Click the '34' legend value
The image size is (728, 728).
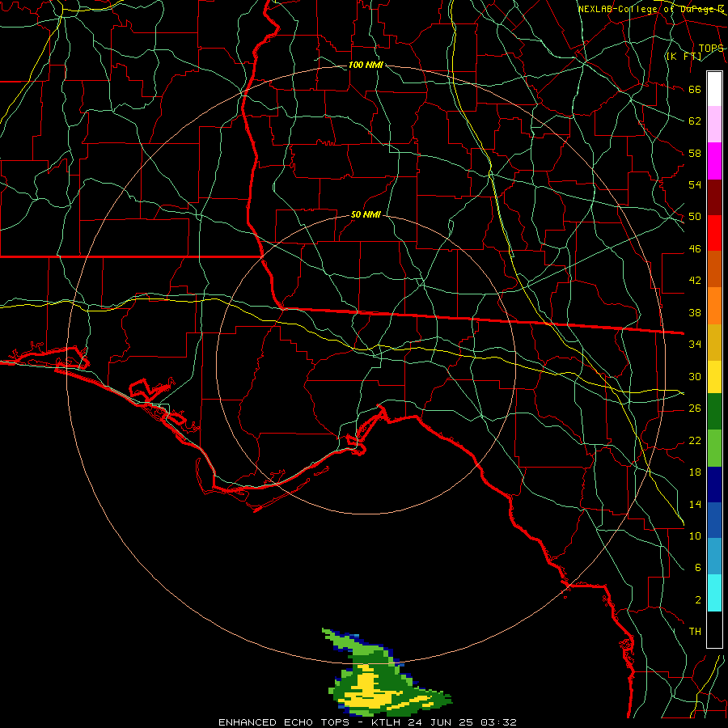pos(695,345)
